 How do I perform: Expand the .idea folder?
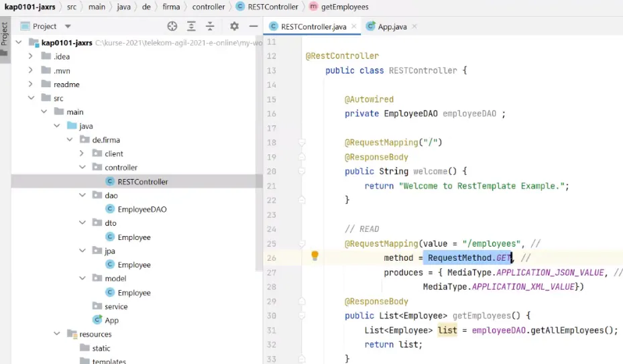[x=31, y=56]
